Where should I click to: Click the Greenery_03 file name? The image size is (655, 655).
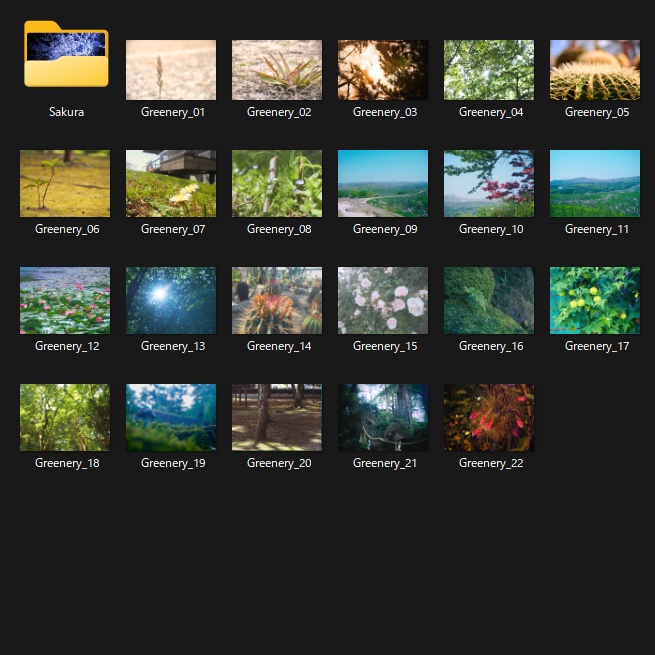pyautogui.click(x=385, y=112)
